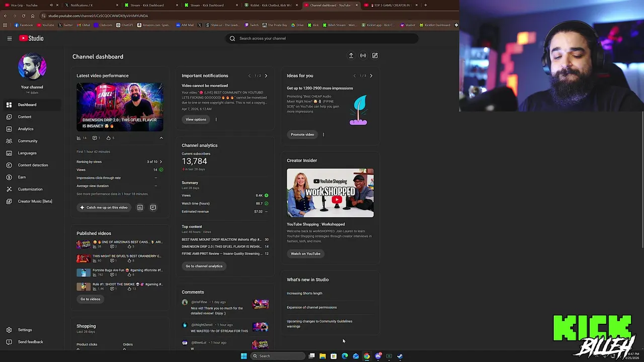Open Rule #1: SHOOT THE SMOKE video
Image resolution: width=644 pixels, height=362 pixels.
[x=120, y=287]
